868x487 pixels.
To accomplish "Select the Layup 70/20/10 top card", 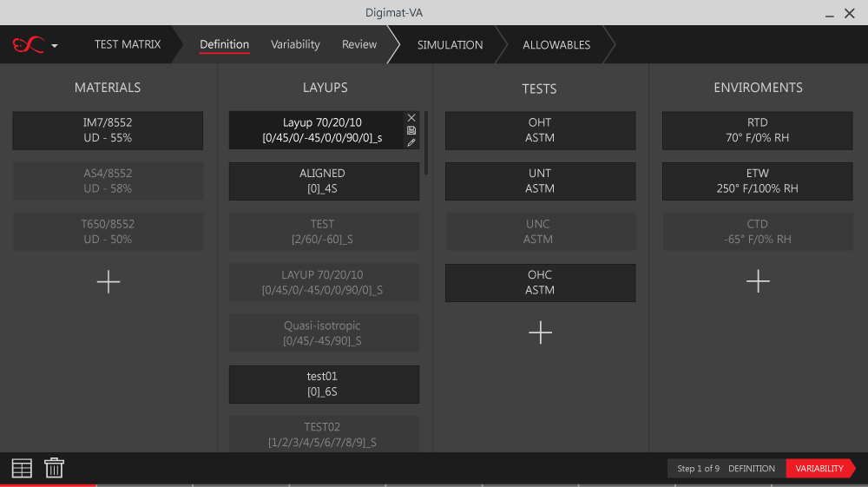I will [322, 130].
